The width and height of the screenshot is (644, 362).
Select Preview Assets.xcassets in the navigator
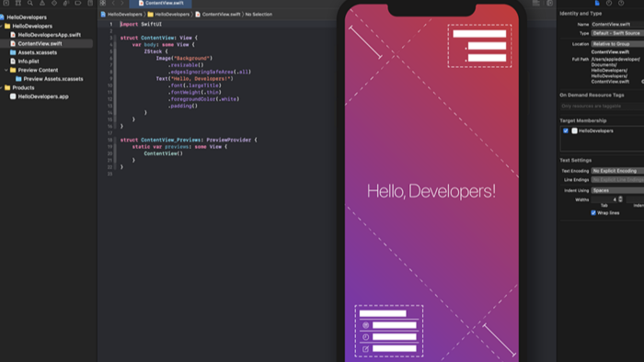coord(53,79)
